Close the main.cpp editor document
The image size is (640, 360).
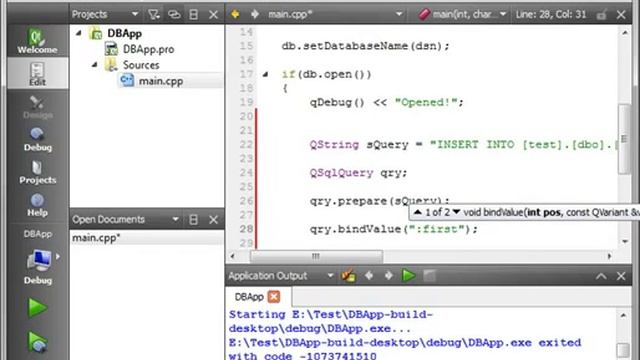tap(621, 15)
